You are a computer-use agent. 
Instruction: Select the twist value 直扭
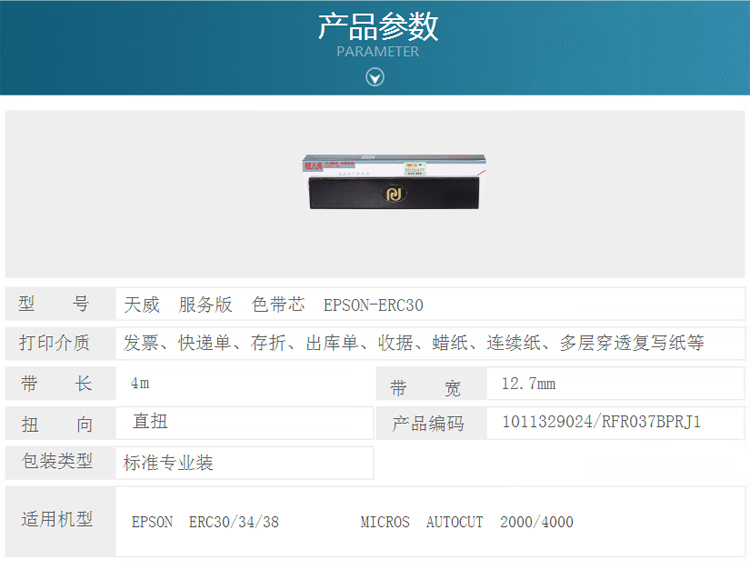(x=150, y=421)
